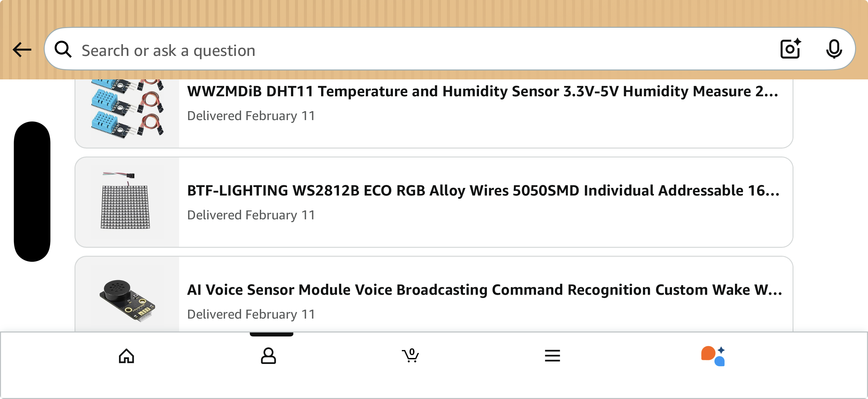
Task: Open the hamburger menu
Action: click(x=553, y=356)
